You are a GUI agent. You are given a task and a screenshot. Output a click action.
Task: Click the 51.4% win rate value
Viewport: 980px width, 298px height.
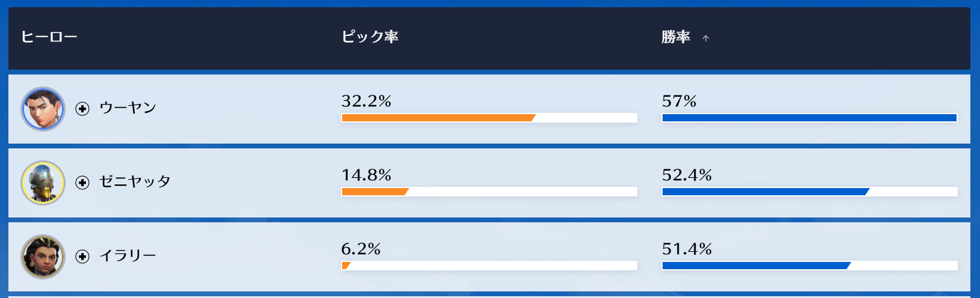687,249
